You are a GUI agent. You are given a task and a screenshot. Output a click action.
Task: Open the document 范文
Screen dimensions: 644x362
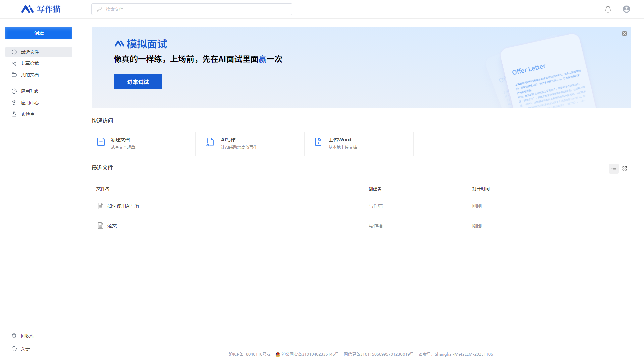tap(112, 225)
